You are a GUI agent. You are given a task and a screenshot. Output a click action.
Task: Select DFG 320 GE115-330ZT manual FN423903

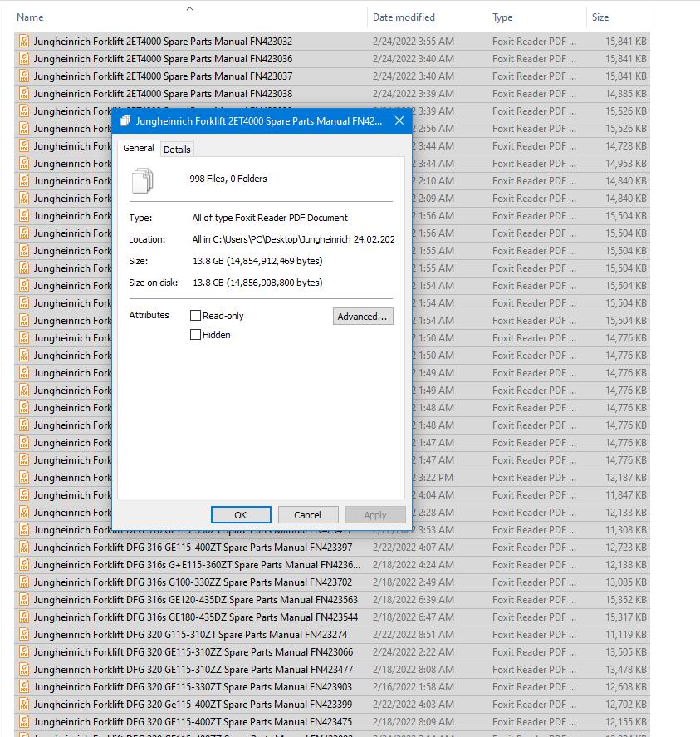[x=193, y=686]
